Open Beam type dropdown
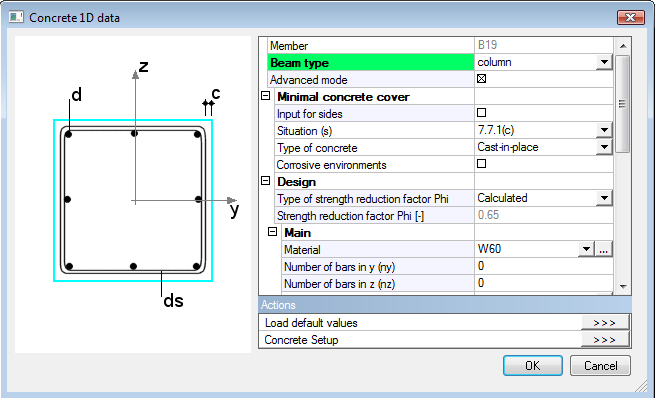655x398 pixels. coord(604,63)
